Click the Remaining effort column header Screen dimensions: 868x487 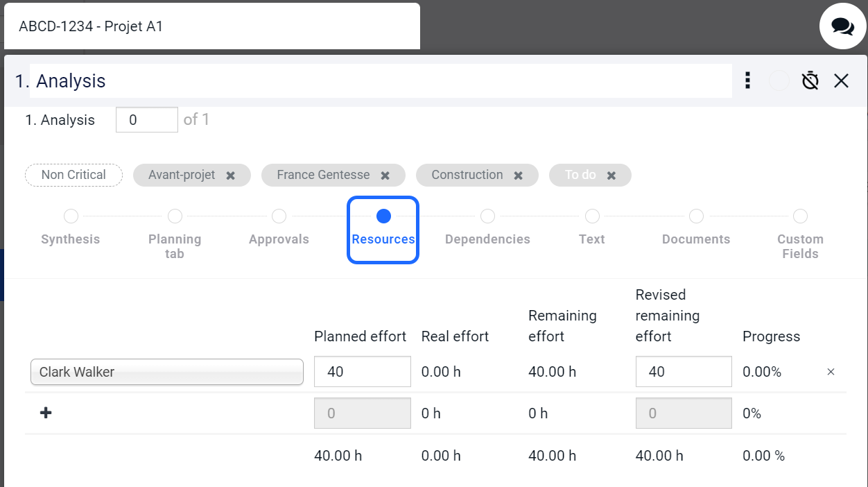pos(562,326)
